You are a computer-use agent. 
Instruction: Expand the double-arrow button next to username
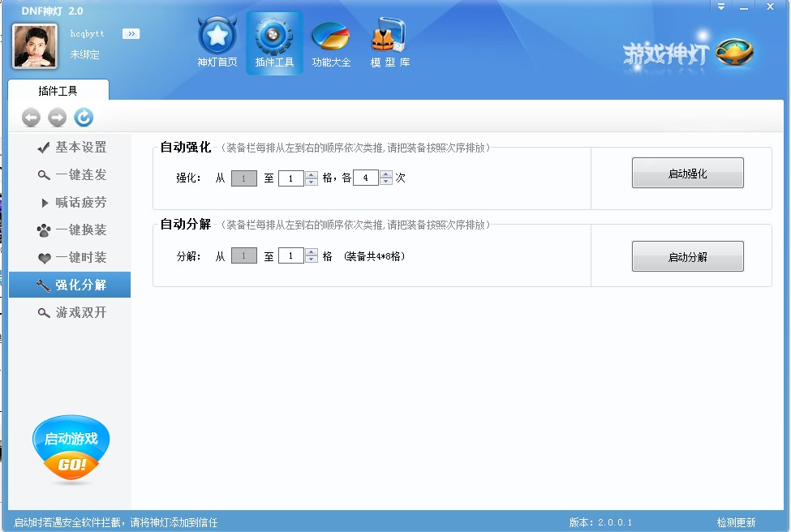[131, 34]
